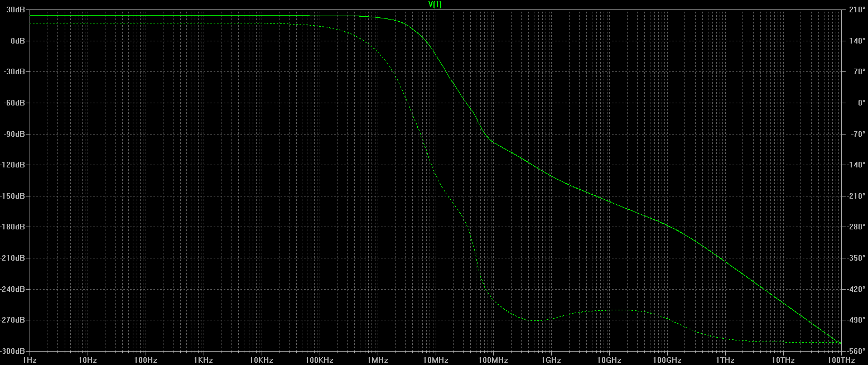Click the 1KHz frequency axis label
Screen dimensions: 868x365
[203, 361]
